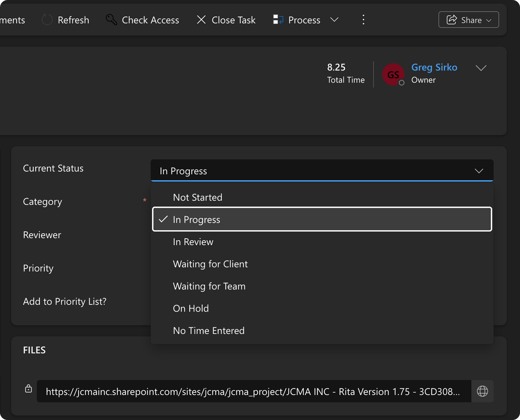Choose the No Time Entered option
Screen dimensions: 520x420
pos(208,331)
